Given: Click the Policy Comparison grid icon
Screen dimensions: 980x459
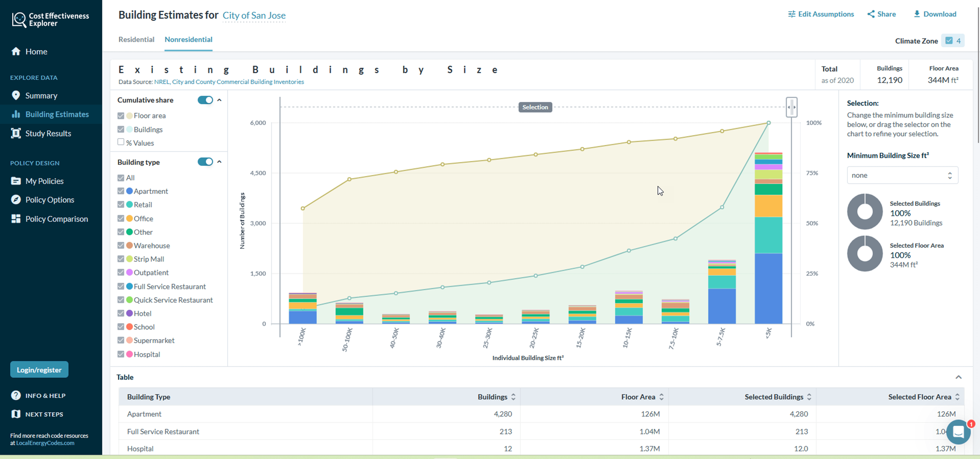Looking at the screenshot, I should [16, 218].
